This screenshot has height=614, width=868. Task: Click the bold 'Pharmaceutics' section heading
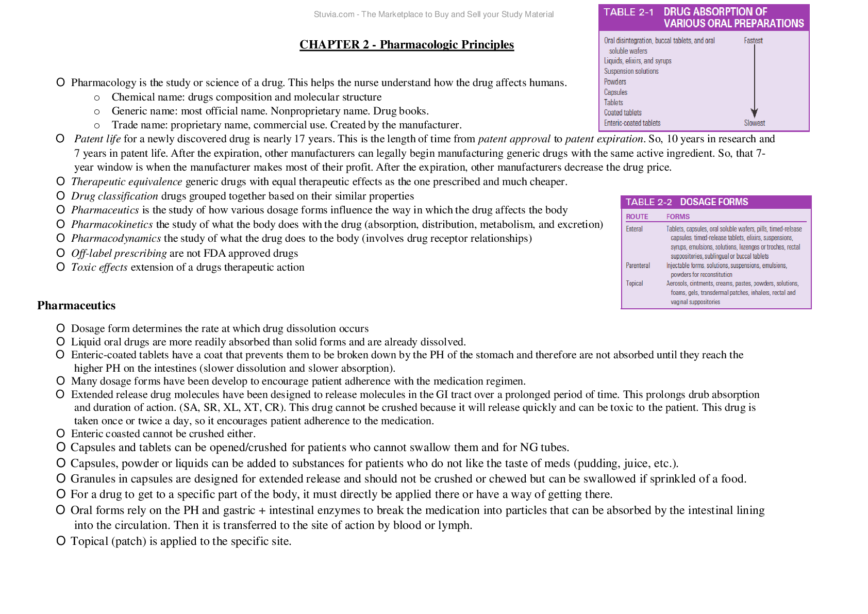[x=76, y=306]
